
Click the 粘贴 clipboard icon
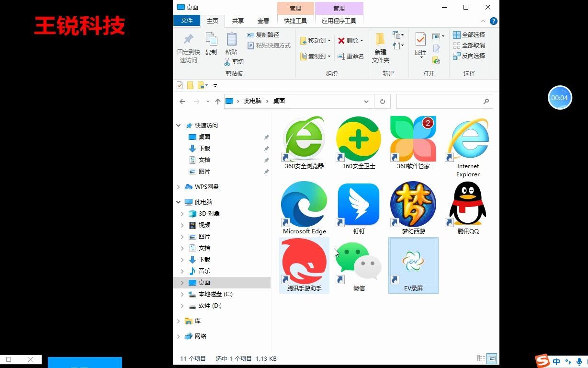[231, 39]
